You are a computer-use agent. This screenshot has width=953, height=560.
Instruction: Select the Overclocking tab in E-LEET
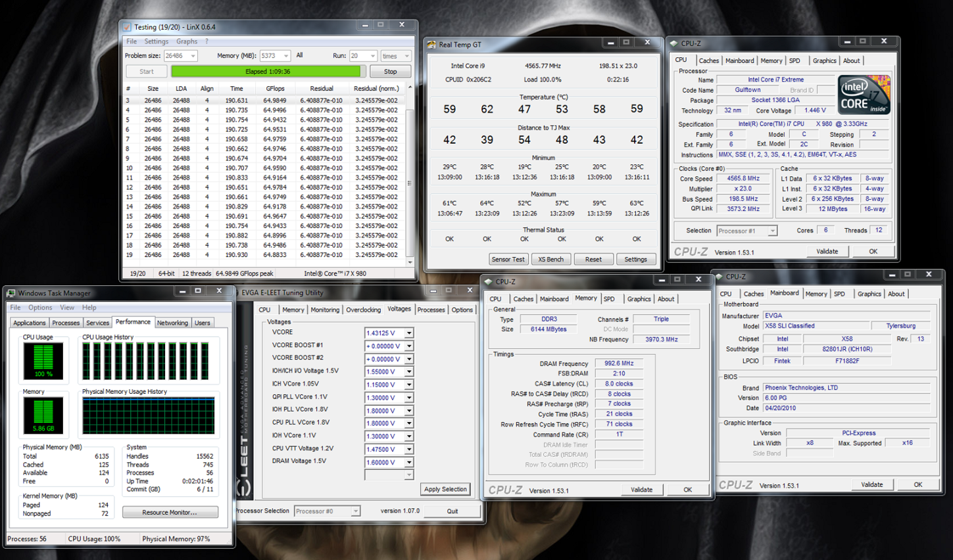pyautogui.click(x=363, y=310)
